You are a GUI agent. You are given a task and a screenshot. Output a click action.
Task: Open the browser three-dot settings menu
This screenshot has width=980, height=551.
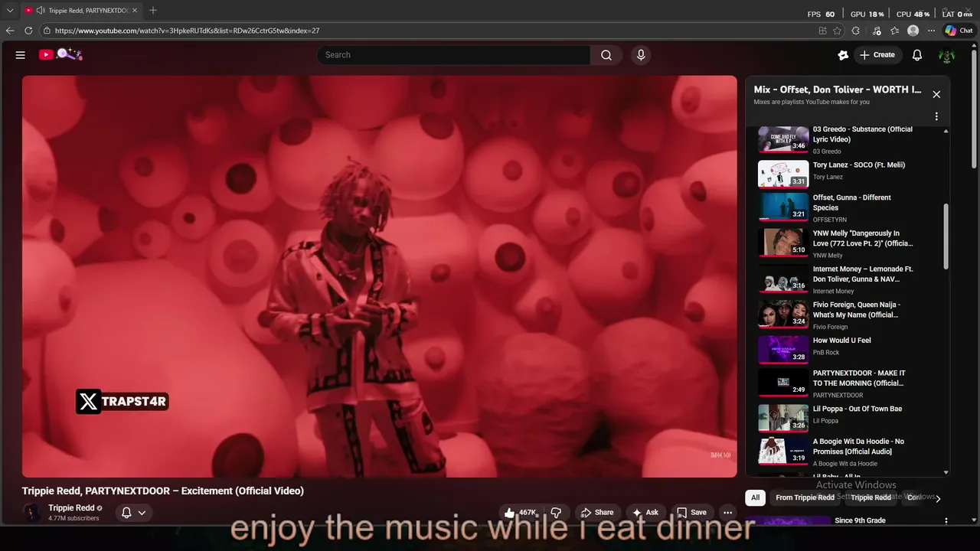pyautogui.click(x=931, y=31)
